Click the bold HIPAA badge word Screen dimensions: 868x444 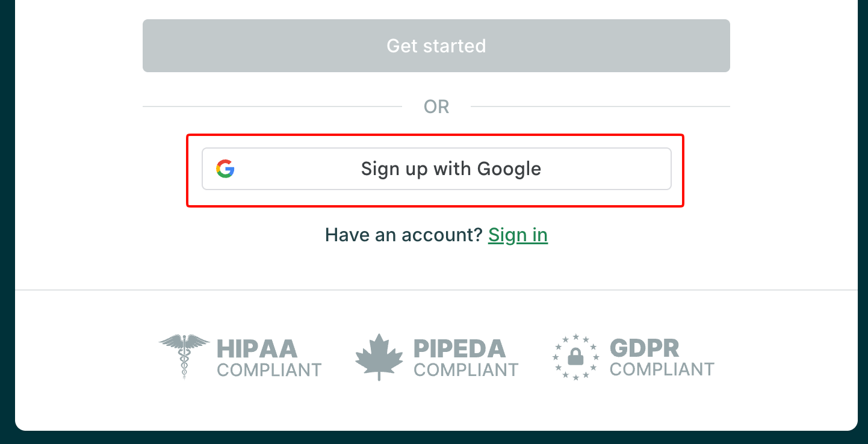click(257, 348)
